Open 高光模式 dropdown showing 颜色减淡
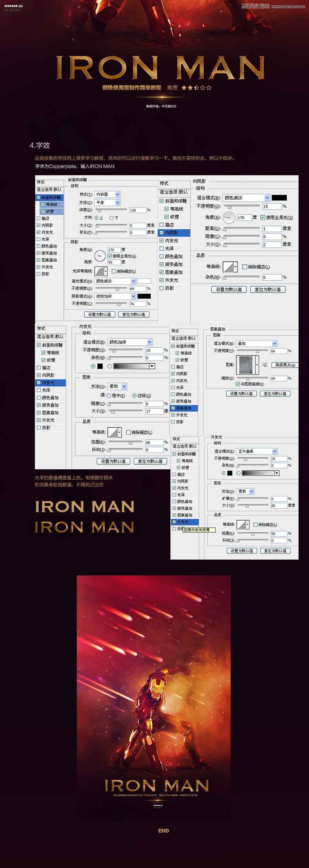 pos(115,281)
